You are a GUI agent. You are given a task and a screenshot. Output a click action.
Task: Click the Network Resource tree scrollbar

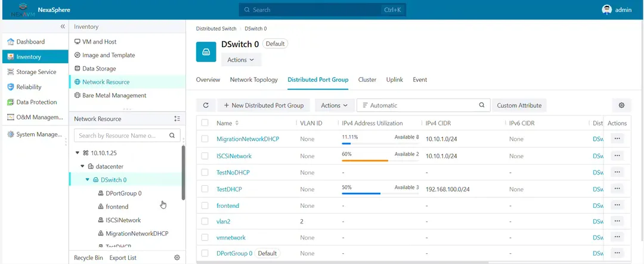pyautogui.click(x=183, y=173)
